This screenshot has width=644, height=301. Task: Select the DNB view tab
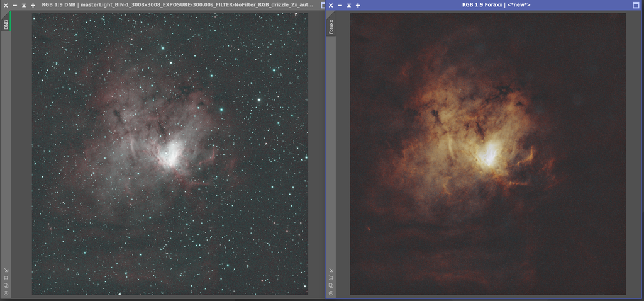pos(6,24)
